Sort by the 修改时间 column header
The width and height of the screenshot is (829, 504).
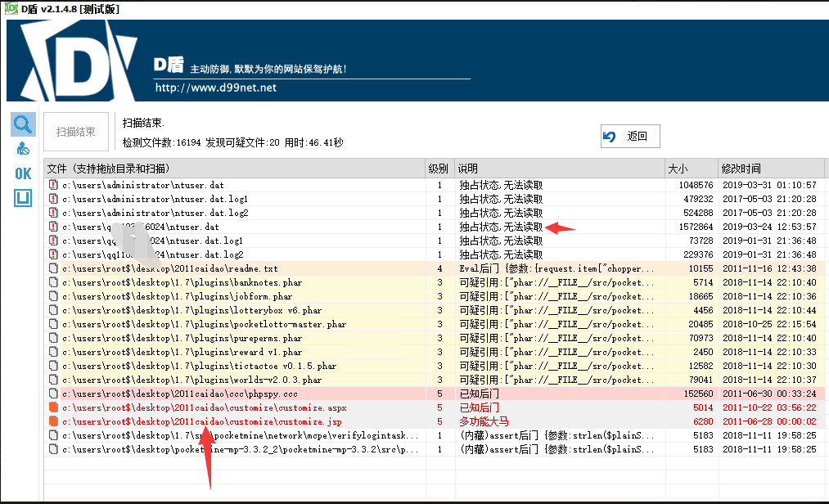click(741, 169)
